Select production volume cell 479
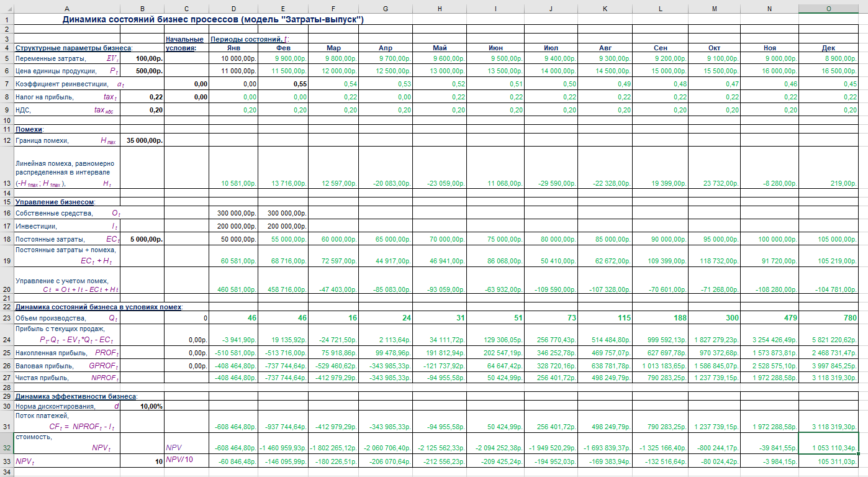The width and height of the screenshot is (868, 477). [769, 317]
